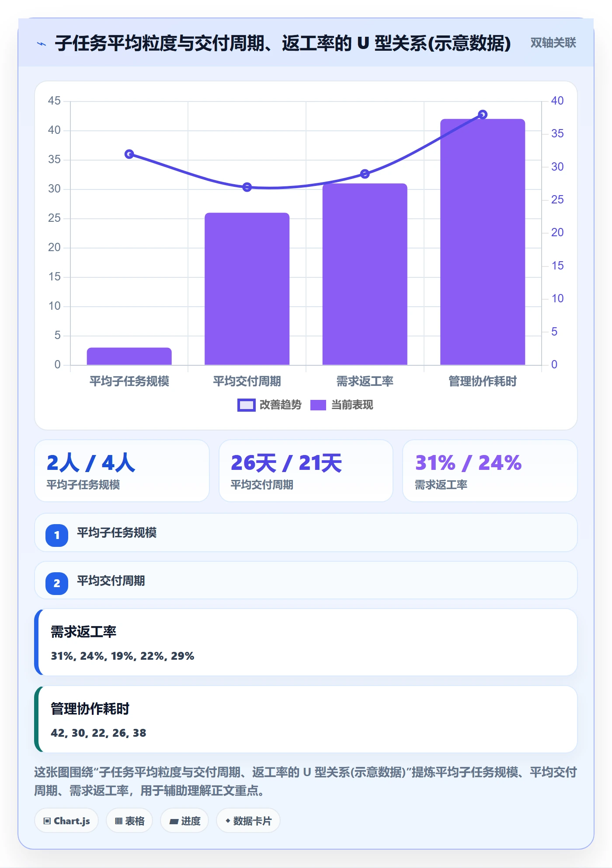
Task: Open the 26天 / 21天 data card
Action: point(306,471)
